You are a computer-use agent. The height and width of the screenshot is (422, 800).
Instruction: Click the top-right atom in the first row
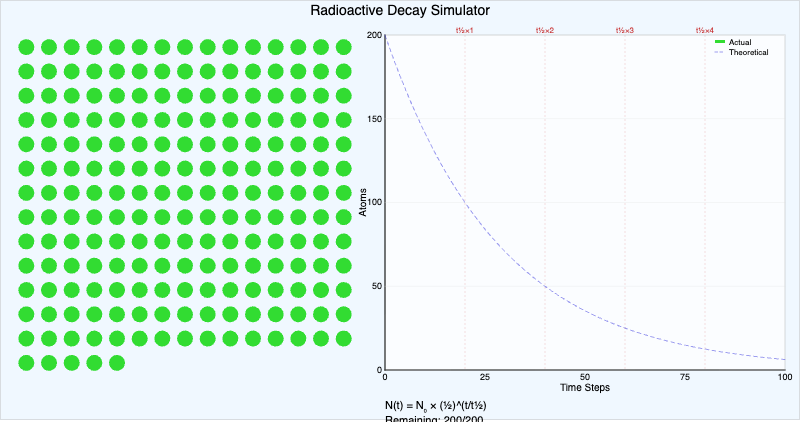click(x=343, y=47)
